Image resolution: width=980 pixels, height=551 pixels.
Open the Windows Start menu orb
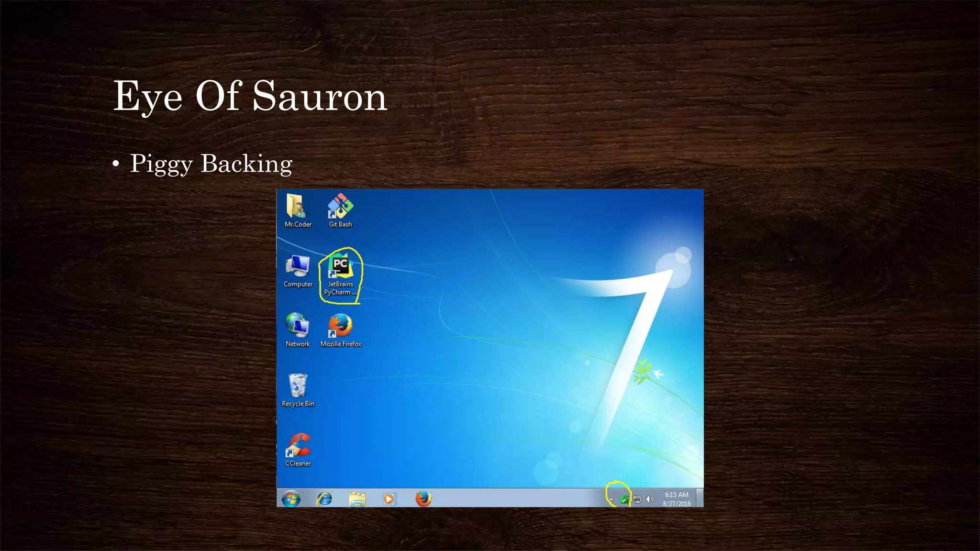291,499
